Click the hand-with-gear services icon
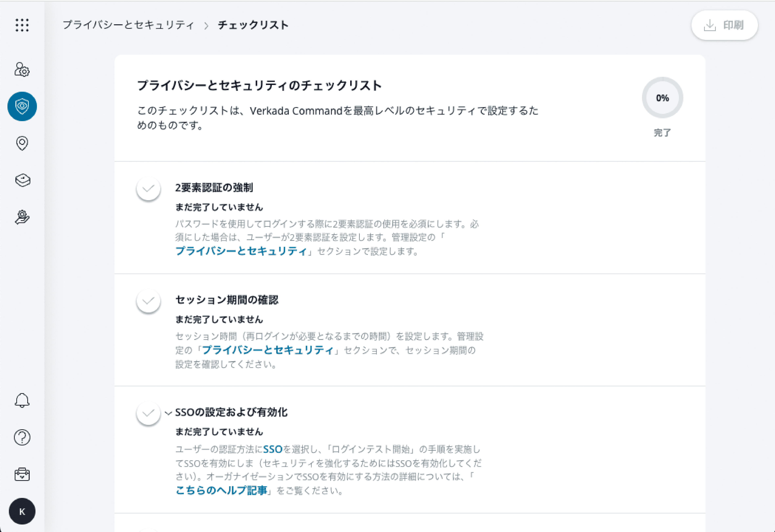Screen dimensions: 775x532 coord(22,218)
